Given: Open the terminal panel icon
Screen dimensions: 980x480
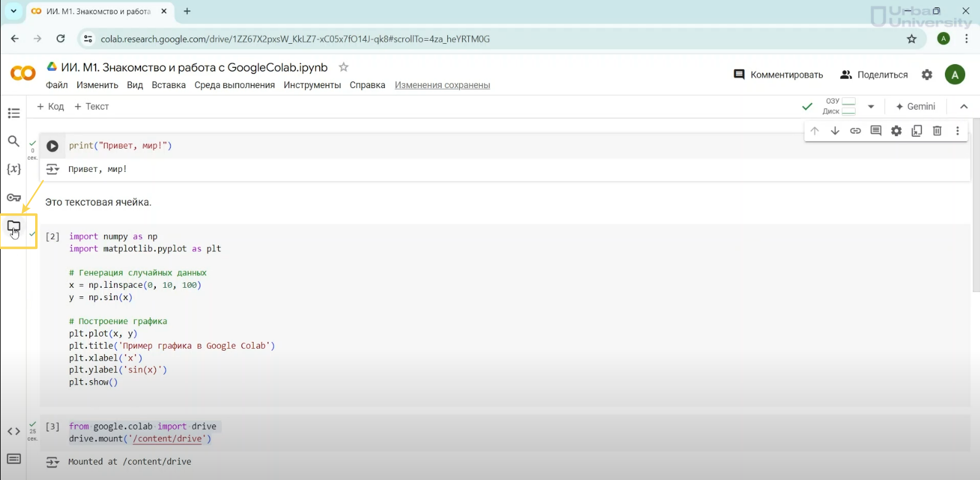Looking at the screenshot, I should 14,459.
